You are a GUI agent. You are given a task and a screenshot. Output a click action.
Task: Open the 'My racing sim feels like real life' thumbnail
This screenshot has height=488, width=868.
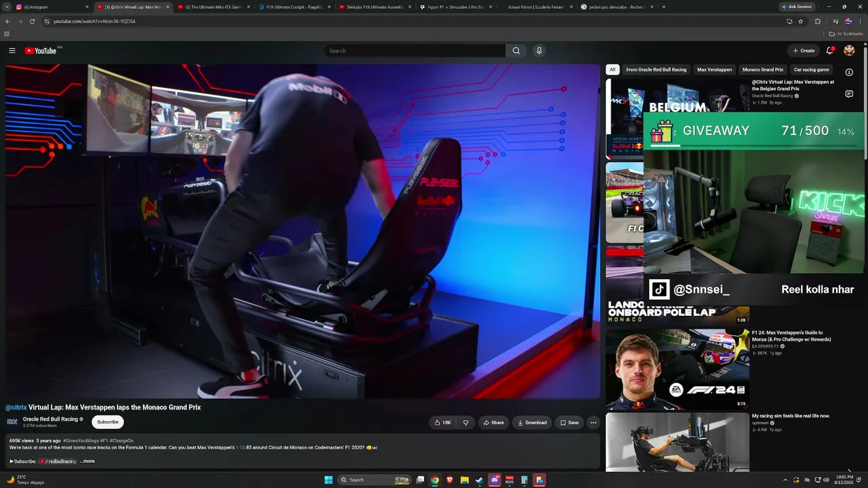(x=677, y=442)
